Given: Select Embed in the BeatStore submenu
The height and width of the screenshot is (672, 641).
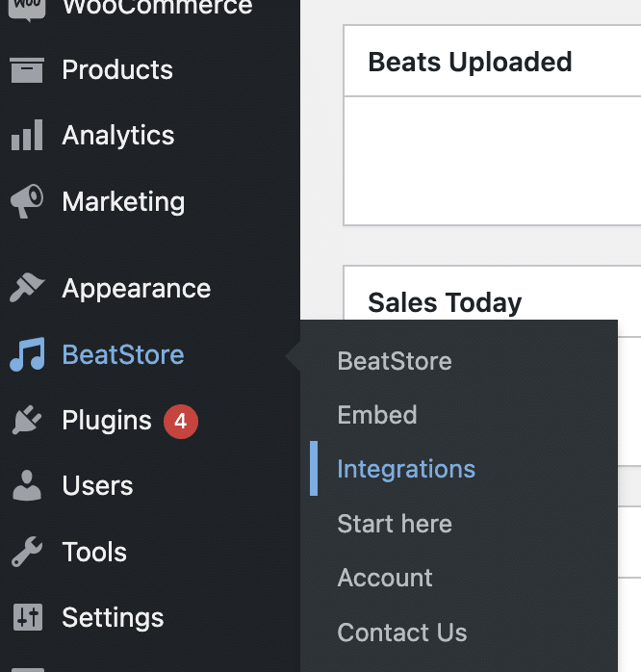Looking at the screenshot, I should tap(377, 414).
